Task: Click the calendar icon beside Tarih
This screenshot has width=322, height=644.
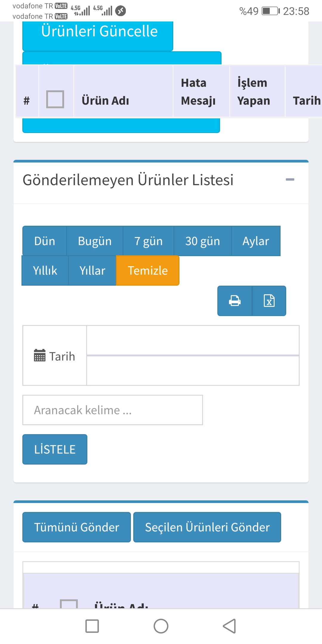Action: [x=40, y=355]
